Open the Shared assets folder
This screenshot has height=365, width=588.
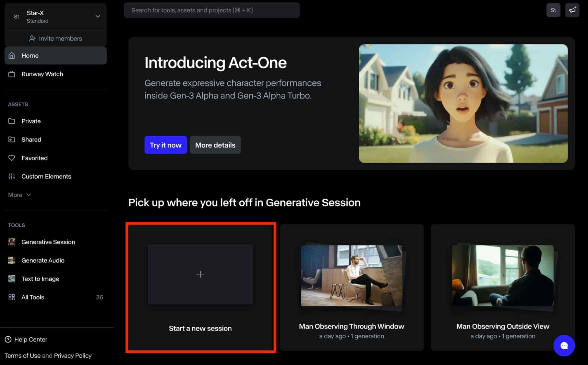[31, 140]
